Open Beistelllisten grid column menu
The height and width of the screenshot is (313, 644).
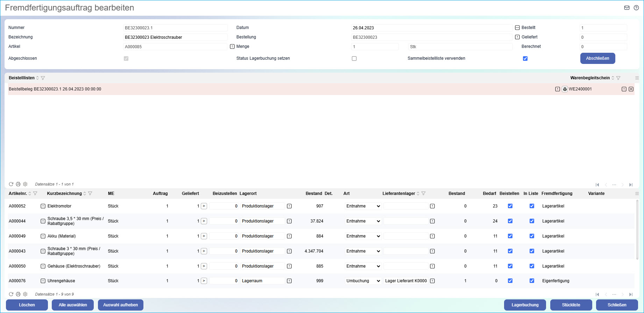637,78
